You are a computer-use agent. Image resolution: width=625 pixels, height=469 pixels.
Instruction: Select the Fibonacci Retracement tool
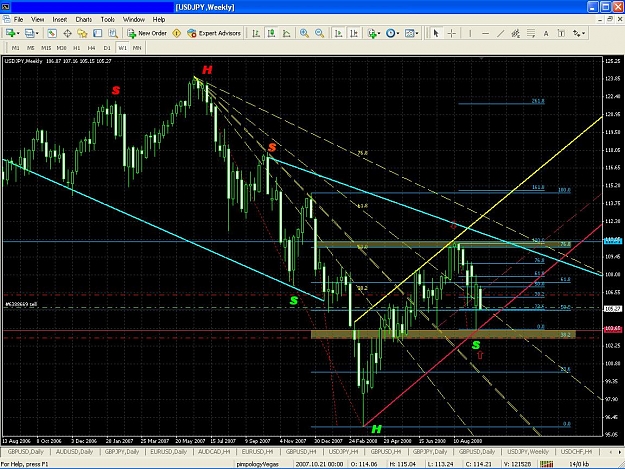click(x=531, y=33)
